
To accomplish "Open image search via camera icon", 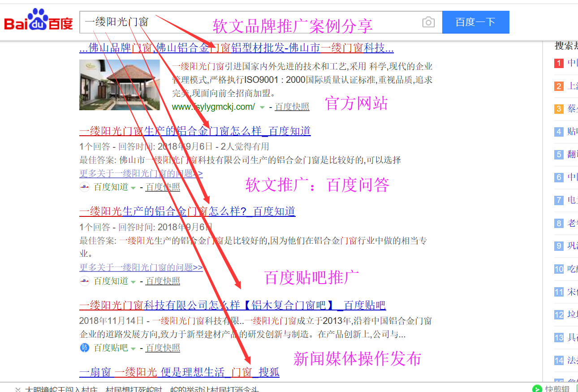I will (428, 22).
